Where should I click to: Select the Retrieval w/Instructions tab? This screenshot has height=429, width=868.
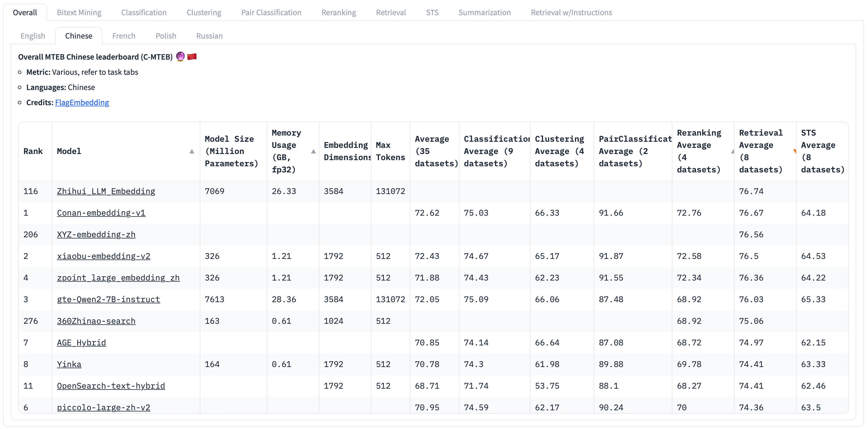[x=571, y=13]
